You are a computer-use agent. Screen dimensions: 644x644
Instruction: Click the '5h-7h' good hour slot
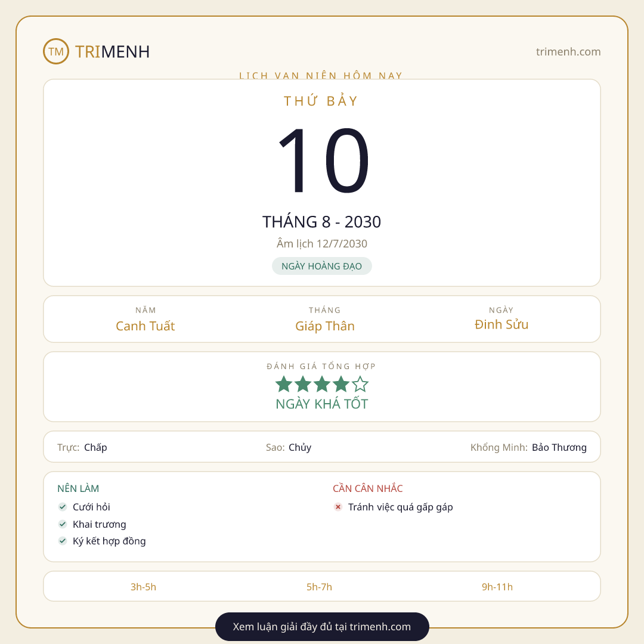pyautogui.click(x=319, y=587)
